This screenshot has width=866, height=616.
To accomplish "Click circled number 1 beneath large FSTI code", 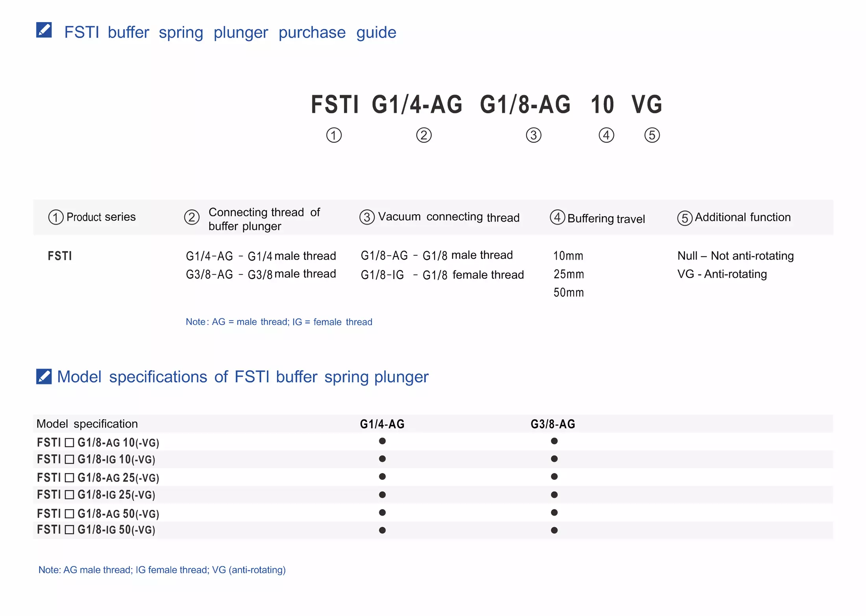I will pyautogui.click(x=334, y=135).
